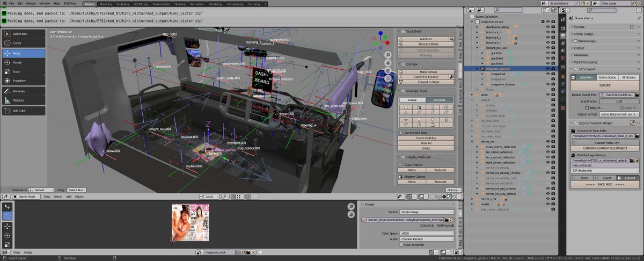The image size is (644, 261).
Task: Toggle the Export option checkbox
Action: pos(597,177)
